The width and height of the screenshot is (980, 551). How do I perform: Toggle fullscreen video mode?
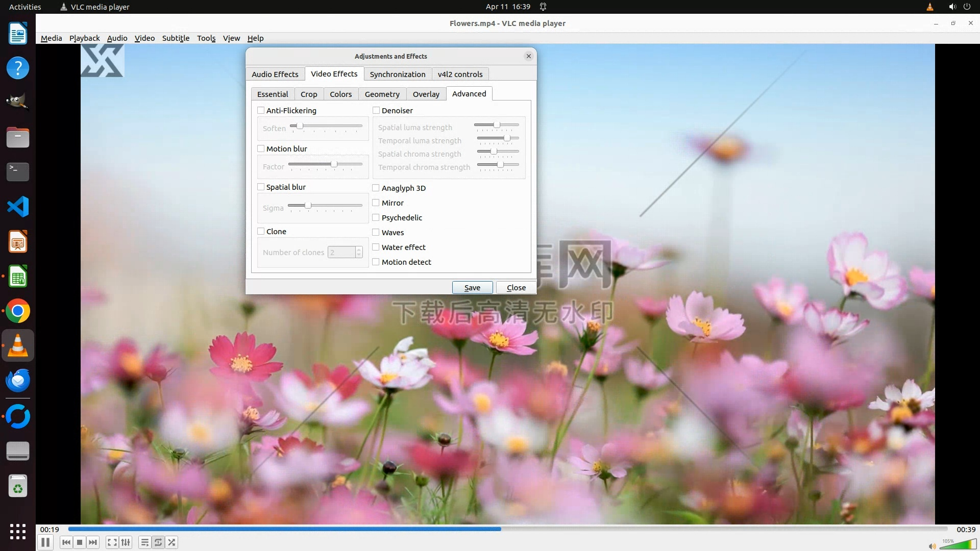112,542
